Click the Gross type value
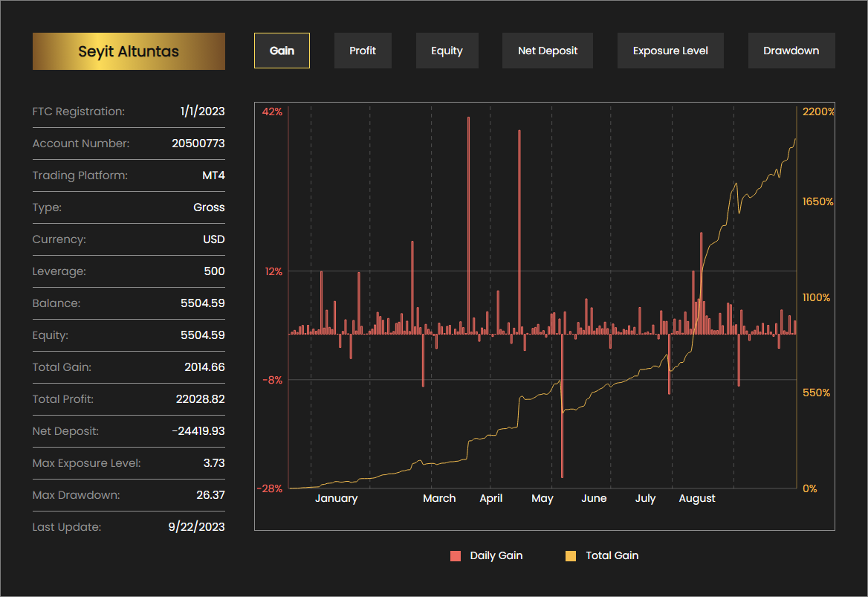868x597 pixels. click(x=210, y=207)
